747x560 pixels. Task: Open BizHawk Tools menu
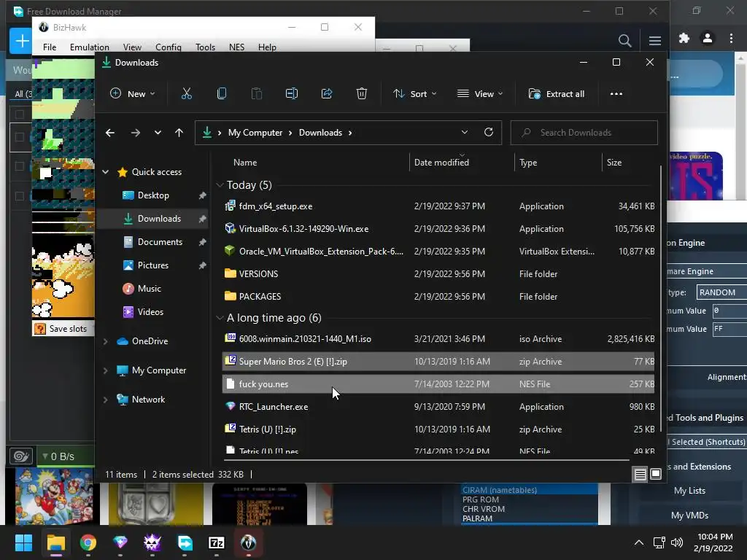click(205, 47)
